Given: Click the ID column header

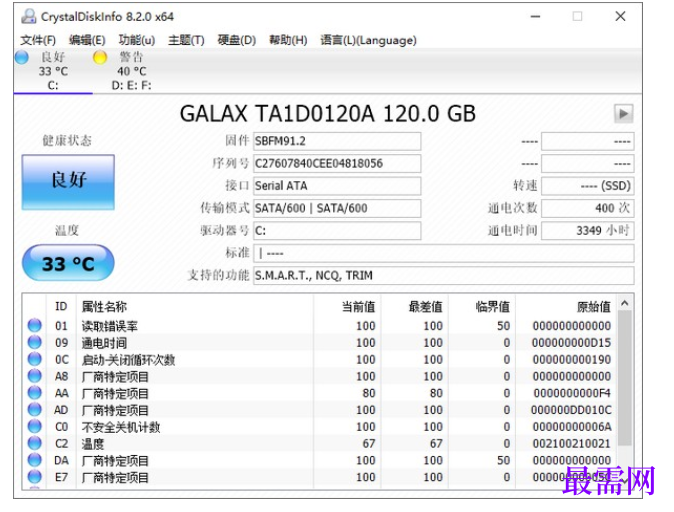Looking at the screenshot, I should click(x=61, y=307).
